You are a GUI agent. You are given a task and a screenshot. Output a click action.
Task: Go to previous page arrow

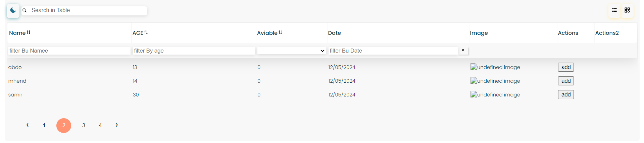click(28, 125)
